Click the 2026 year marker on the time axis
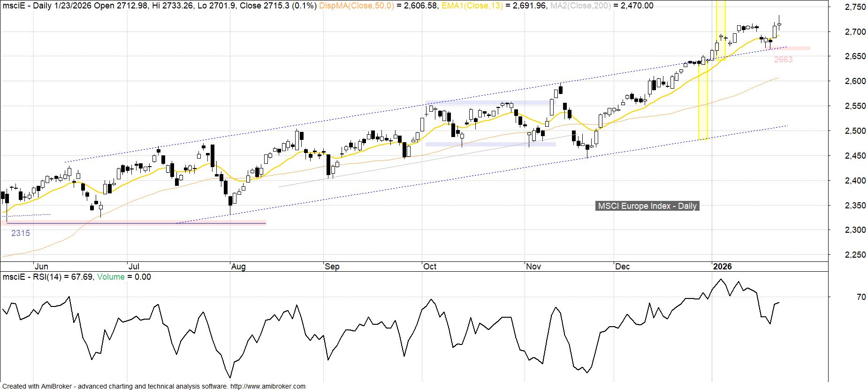This screenshot has width=868, height=390. point(722,267)
